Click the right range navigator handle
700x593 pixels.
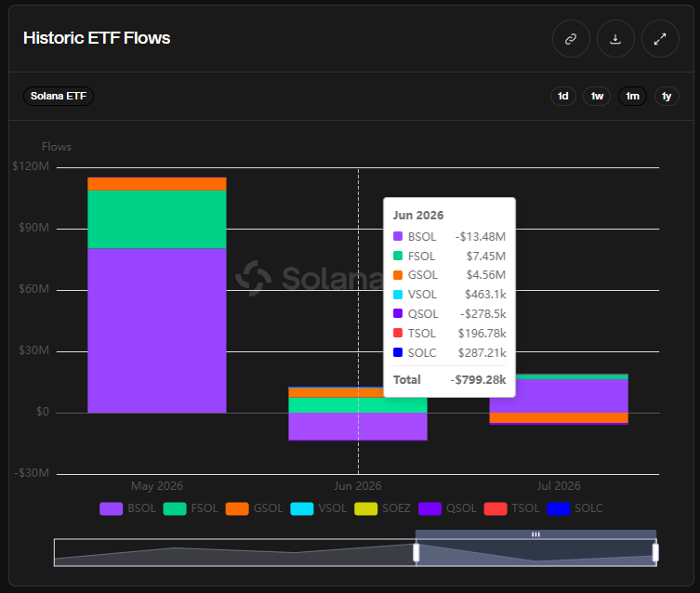(x=655, y=552)
